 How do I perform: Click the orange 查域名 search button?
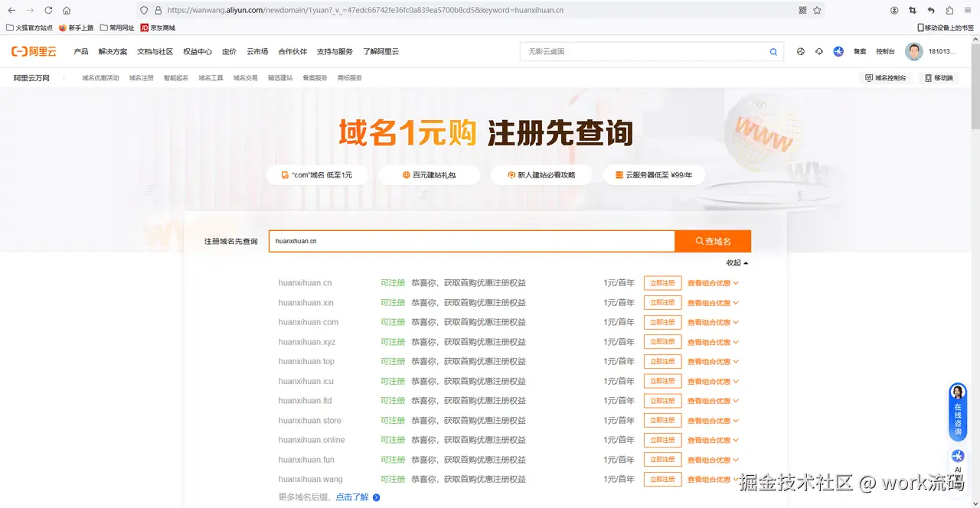[712, 240]
